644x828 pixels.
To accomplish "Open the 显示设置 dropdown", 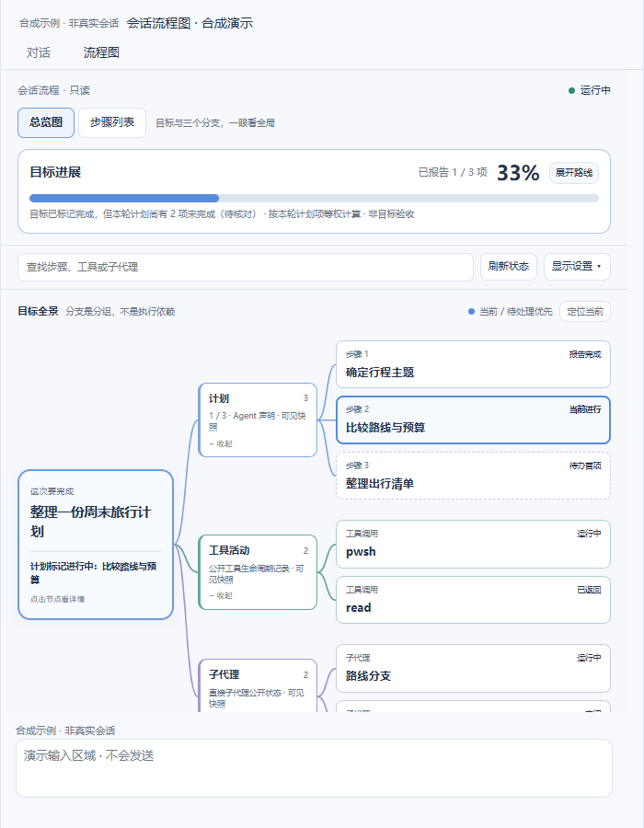I will pyautogui.click(x=577, y=267).
